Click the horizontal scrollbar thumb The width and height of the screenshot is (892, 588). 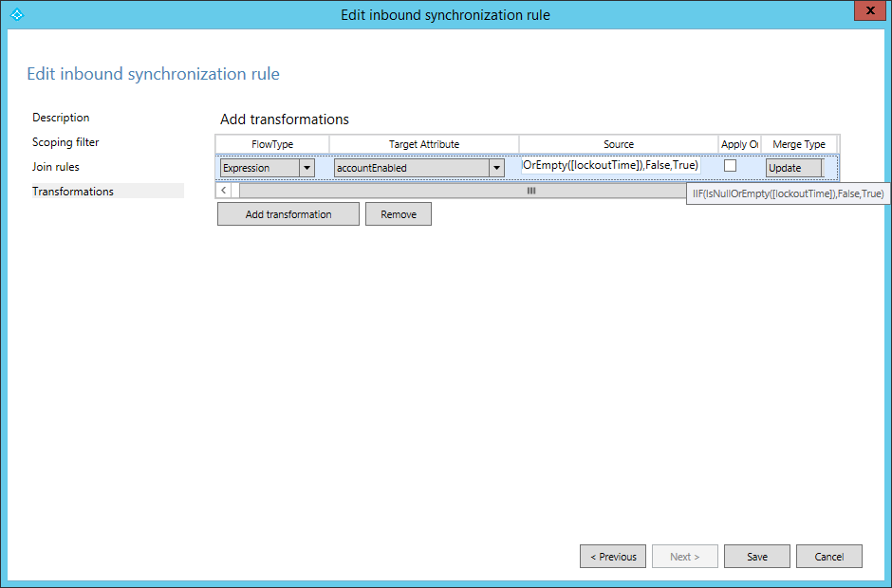530,191
